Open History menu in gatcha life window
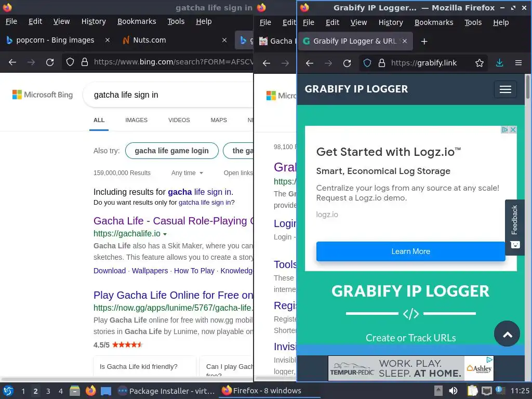 coord(94,21)
